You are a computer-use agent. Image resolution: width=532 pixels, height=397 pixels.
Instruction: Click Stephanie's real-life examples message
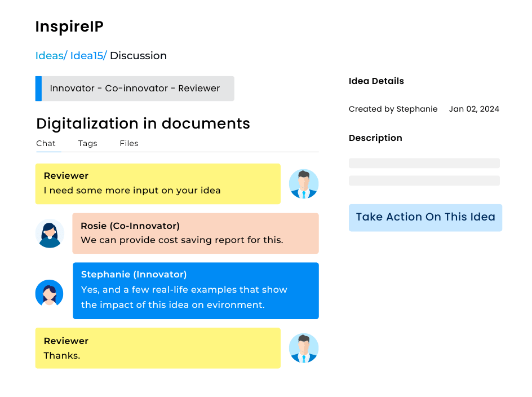pyautogui.click(x=195, y=290)
